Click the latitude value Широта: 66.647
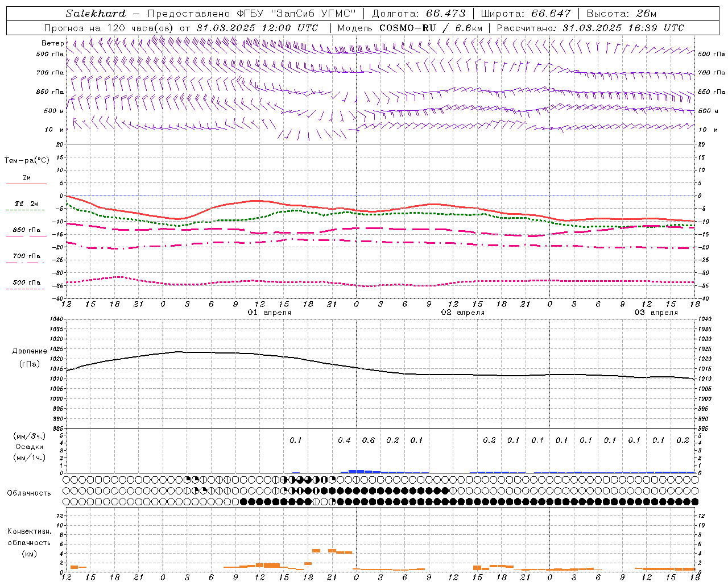Image resolution: width=728 pixels, height=582 pixels. click(x=526, y=14)
